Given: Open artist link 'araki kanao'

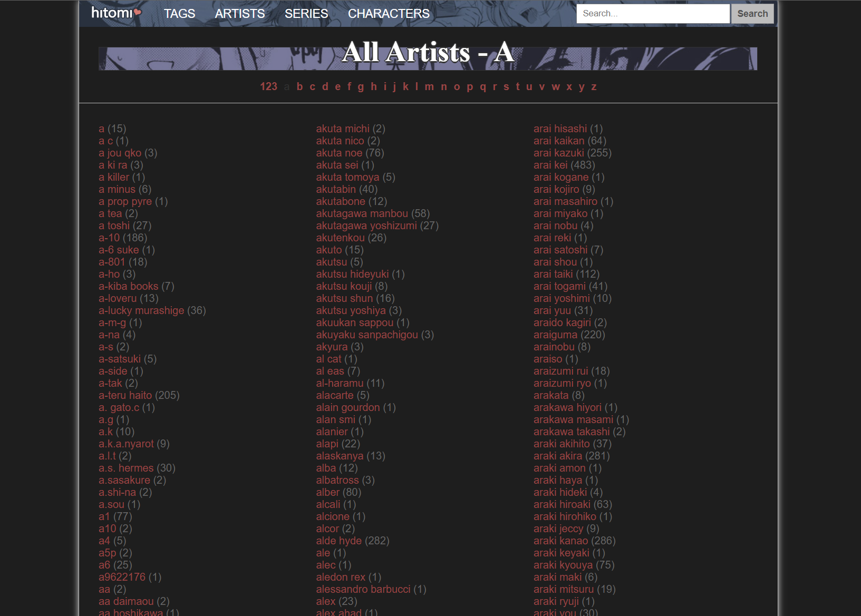Looking at the screenshot, I should click(561, 541).
